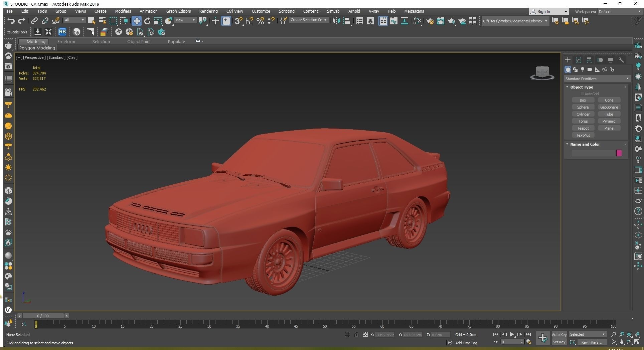
Task: Click the Pan View hand icon
Action: tap(621, 342)
